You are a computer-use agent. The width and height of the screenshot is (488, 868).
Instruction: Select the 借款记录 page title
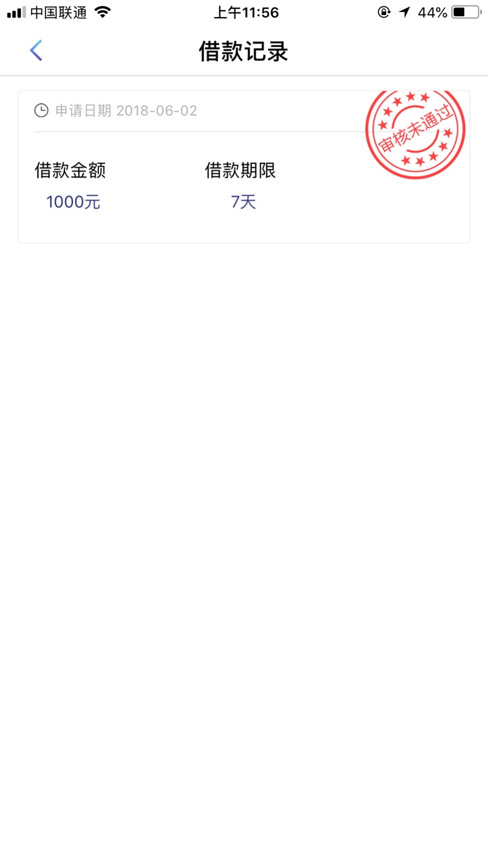pyautogui.click(x=243, y=51)
